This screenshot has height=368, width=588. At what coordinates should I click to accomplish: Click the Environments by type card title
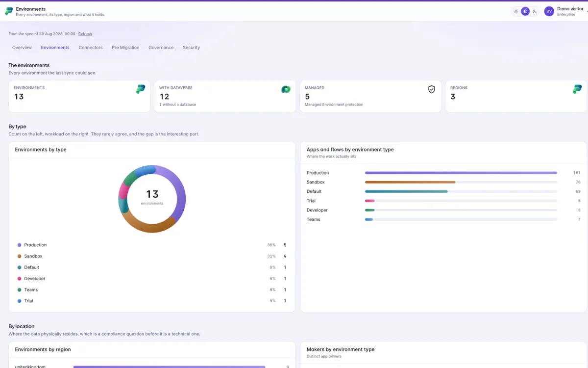[41, 150]
